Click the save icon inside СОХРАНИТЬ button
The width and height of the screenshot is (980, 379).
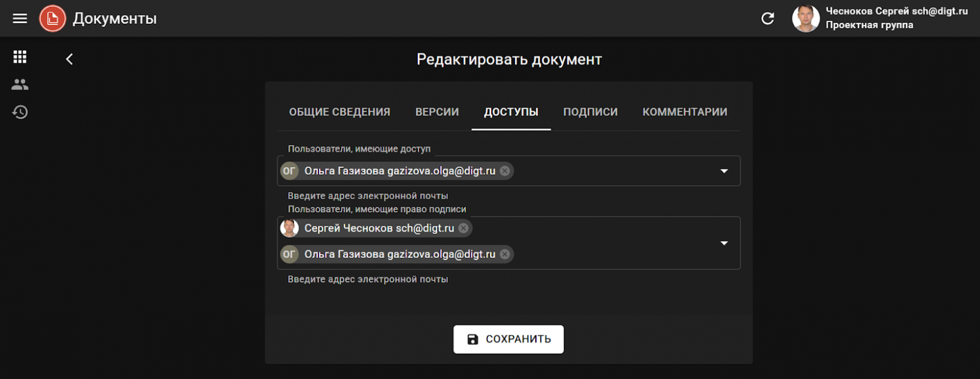[473, 339]
